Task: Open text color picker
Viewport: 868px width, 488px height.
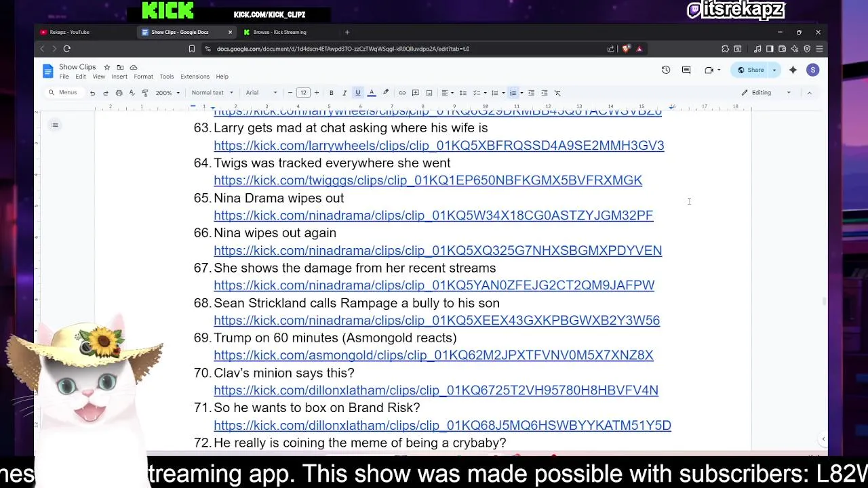Action: pyautogui.click(x=372, y=93)
